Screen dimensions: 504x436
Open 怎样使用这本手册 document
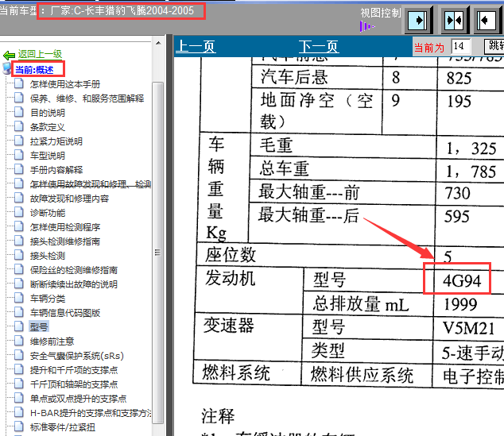65,84
